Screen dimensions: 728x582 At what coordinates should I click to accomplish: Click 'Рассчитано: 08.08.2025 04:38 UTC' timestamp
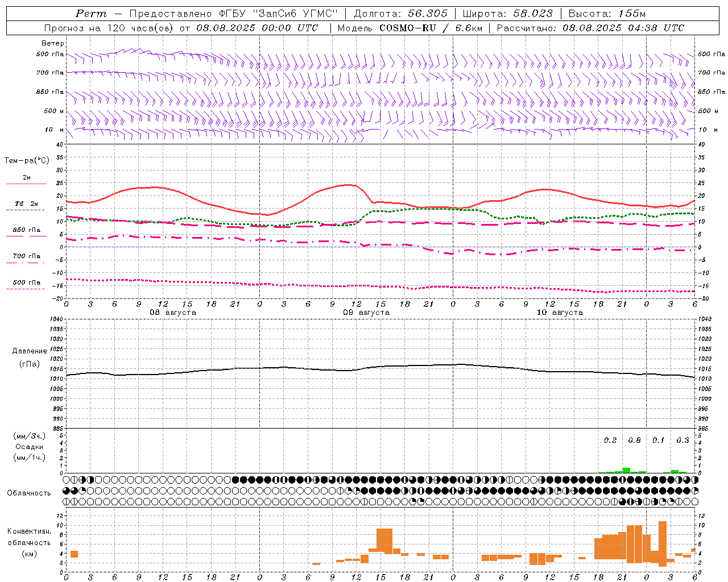(590, 28)
